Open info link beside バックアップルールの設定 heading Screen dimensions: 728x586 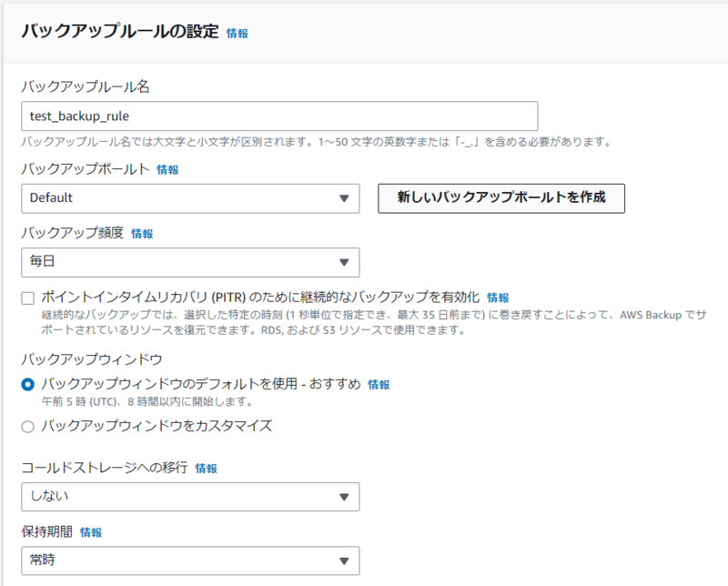pyautogui.click(x=238, y=34)
